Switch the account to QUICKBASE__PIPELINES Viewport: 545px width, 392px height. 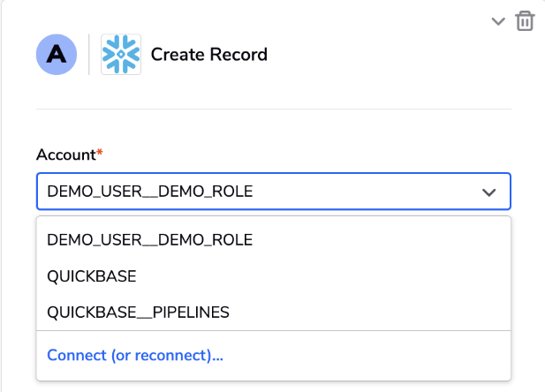click(274, 312)
